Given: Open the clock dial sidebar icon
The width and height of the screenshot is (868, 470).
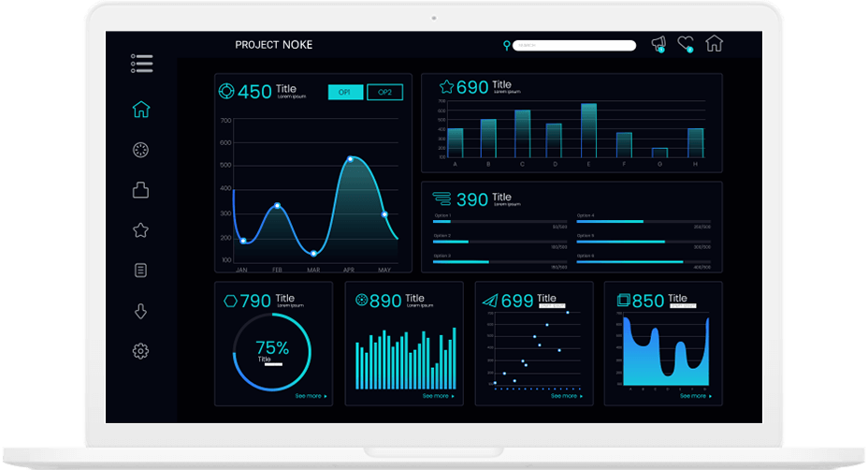Looking at the screenshot, I should (141, 150).
